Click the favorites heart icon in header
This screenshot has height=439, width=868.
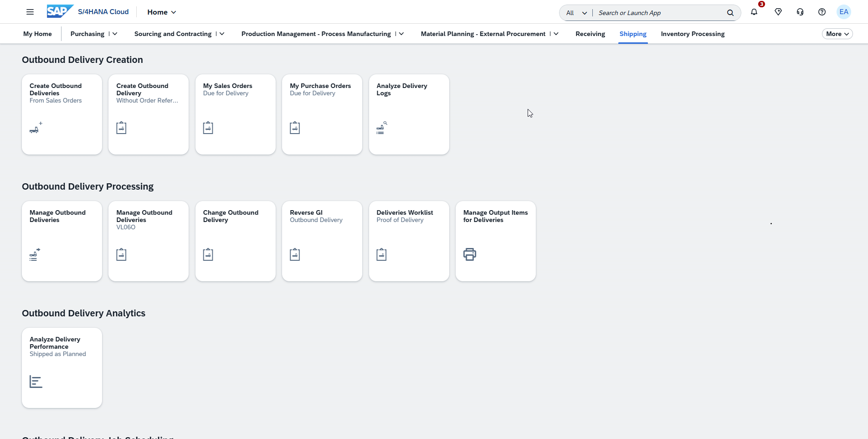click(x=778, y=12)
